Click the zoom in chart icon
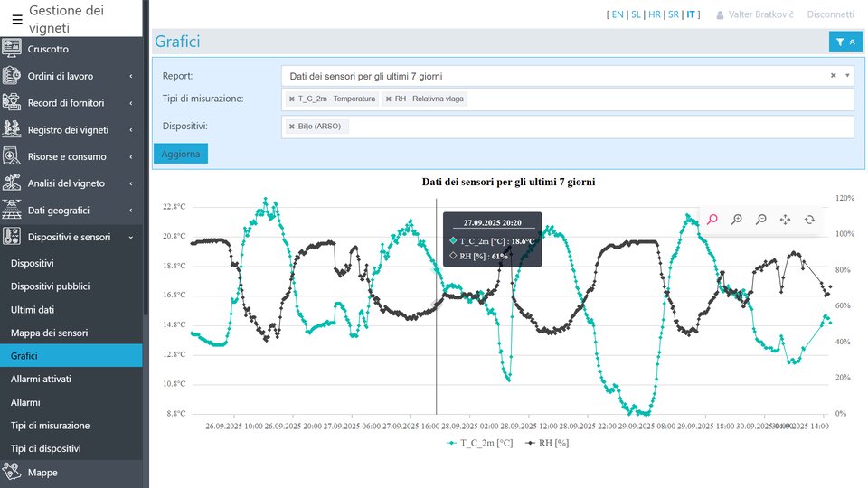This screenshot has width=868, height=488. pos(737,219)
